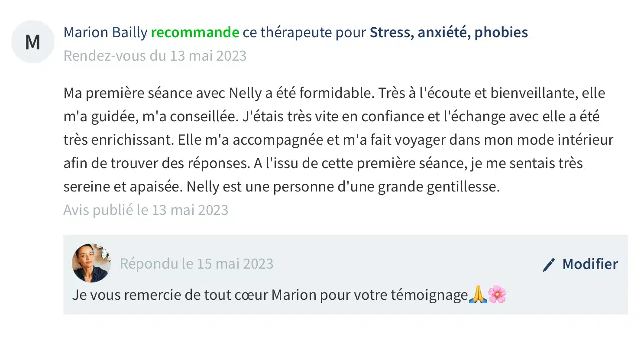Image resolution: width=644 pixels, height=344 pixels.
Task: Click the "Rendez-vous du 13 mai 2023" date
Action: pyautogui.click(x=155, y=56)
